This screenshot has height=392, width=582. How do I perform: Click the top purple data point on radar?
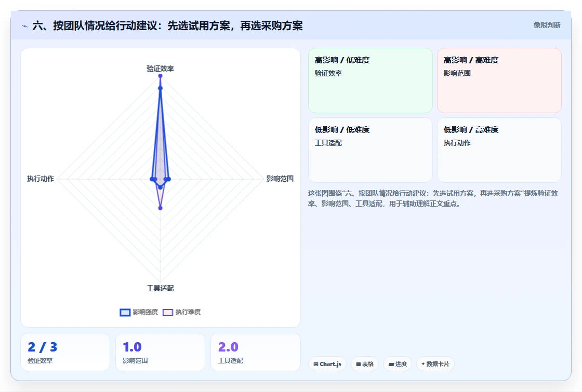click(x=161, y=76)
